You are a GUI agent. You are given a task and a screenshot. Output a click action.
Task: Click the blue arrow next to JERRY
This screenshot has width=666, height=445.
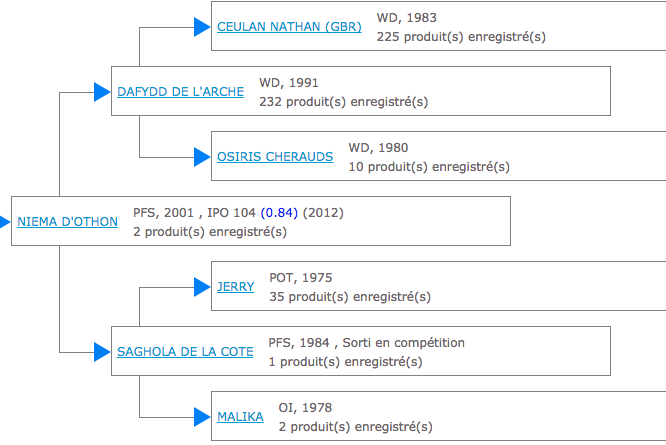tap(202, 287)
